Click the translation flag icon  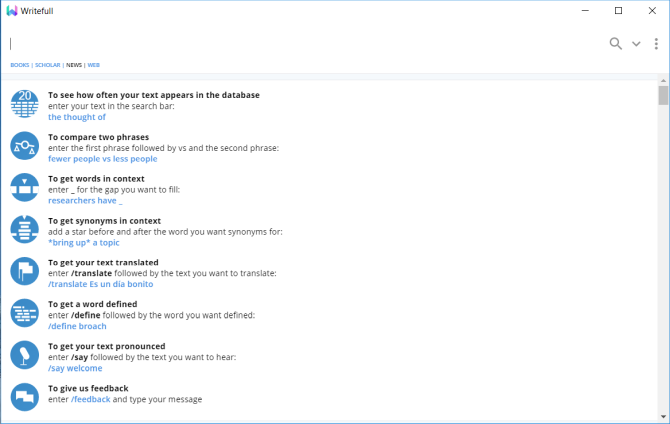[24, 271]
